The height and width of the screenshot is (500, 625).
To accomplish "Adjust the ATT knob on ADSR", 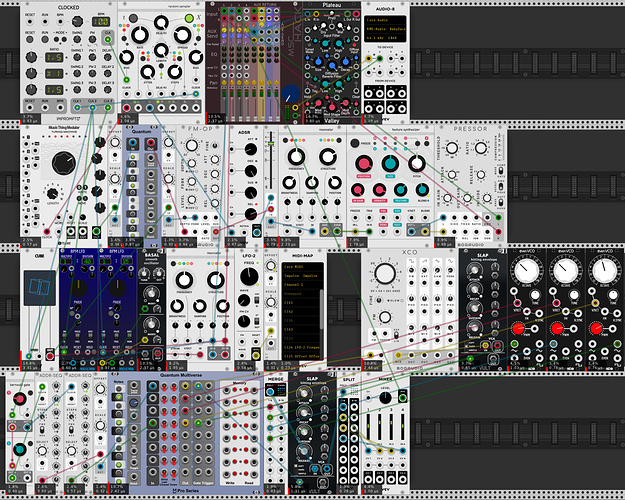I will 251,150.
